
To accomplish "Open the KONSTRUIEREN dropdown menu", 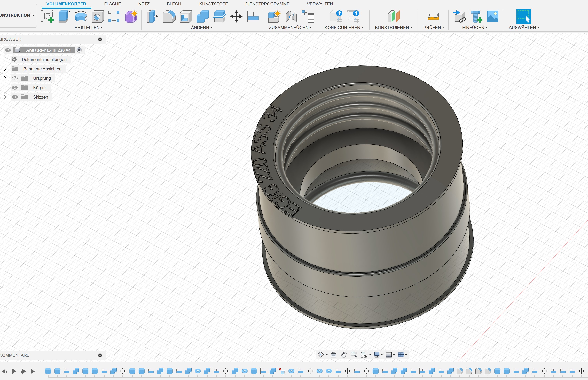I will 393,27.
